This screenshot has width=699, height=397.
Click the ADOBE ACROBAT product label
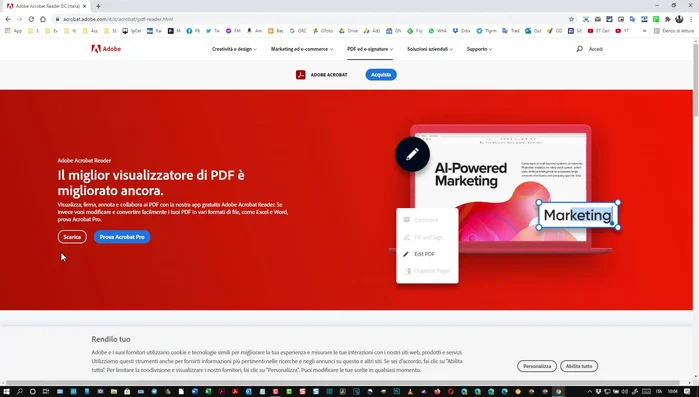(x=329, y=75)
